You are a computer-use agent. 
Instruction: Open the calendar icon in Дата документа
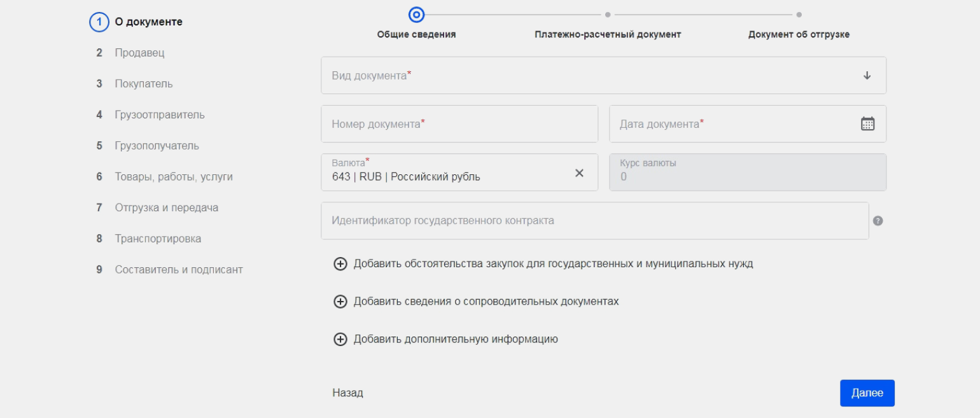point(867,124)
